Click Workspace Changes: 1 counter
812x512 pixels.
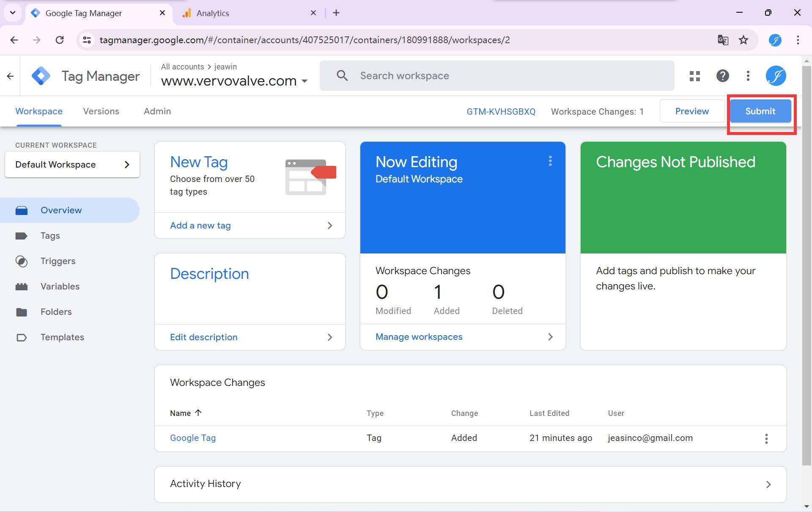coord(597,112)
